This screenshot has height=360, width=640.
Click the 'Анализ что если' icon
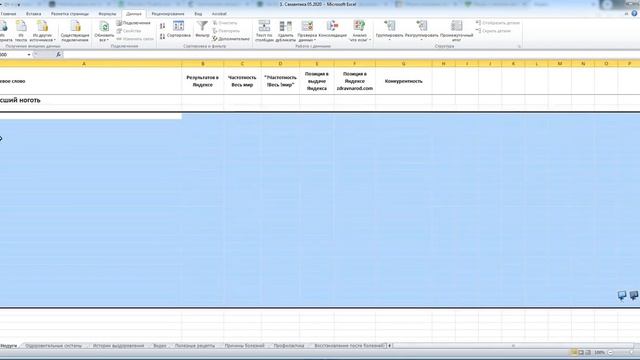pyautogui.click(x=359, y=27)
